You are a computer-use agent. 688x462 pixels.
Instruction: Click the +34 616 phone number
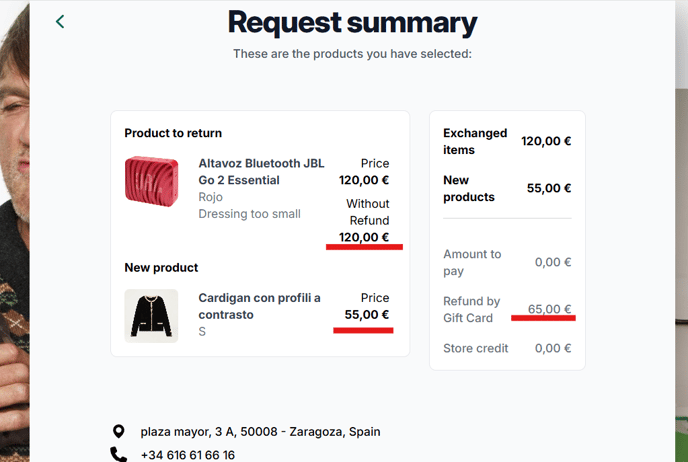coord(187,455)
